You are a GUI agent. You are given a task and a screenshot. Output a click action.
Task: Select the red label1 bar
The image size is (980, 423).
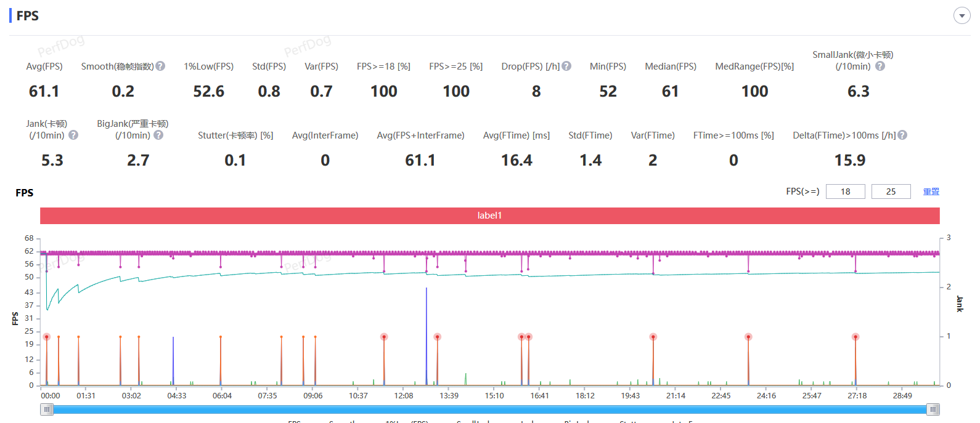tap(489, 216)
